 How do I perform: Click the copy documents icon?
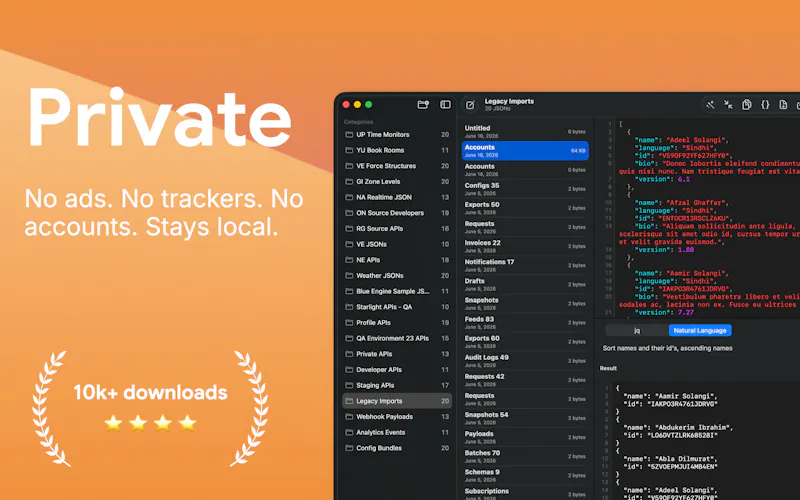(746, 105)
